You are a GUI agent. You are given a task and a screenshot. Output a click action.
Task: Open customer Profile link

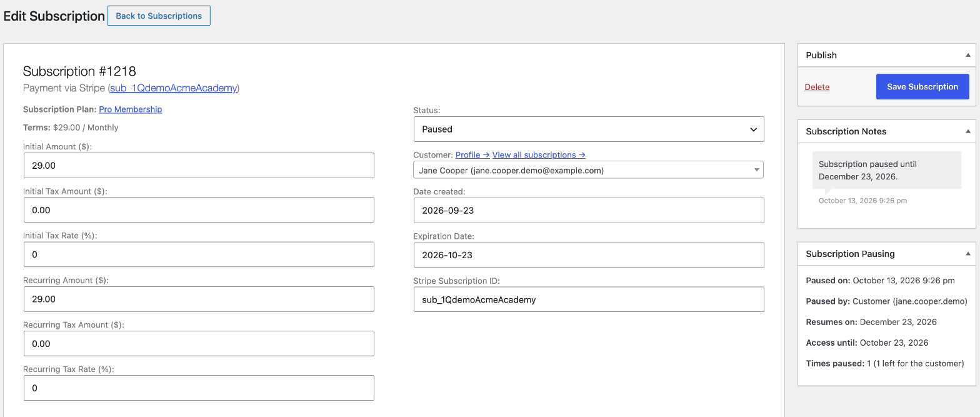(472, 155)
